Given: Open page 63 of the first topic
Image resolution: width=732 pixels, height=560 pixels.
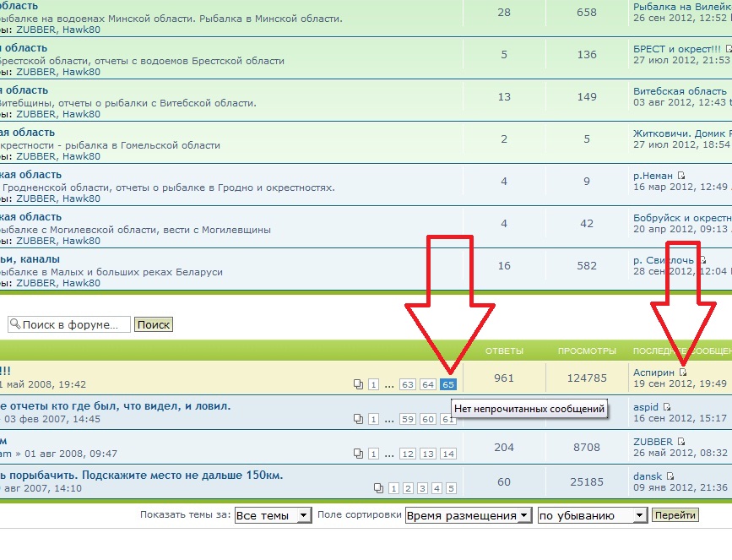Looking at the screenshot, I should pos(408,384).
